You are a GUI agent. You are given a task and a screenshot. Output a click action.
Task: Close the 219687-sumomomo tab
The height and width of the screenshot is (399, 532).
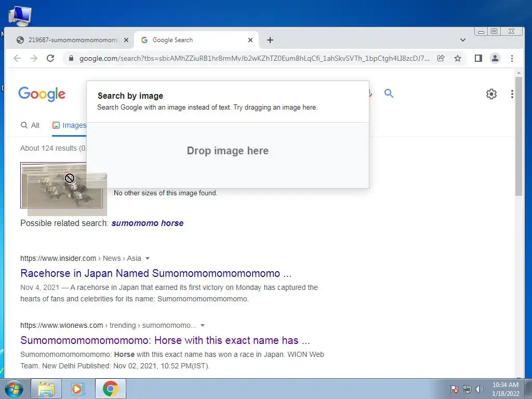pyautogui.click(x=126, y=40)
